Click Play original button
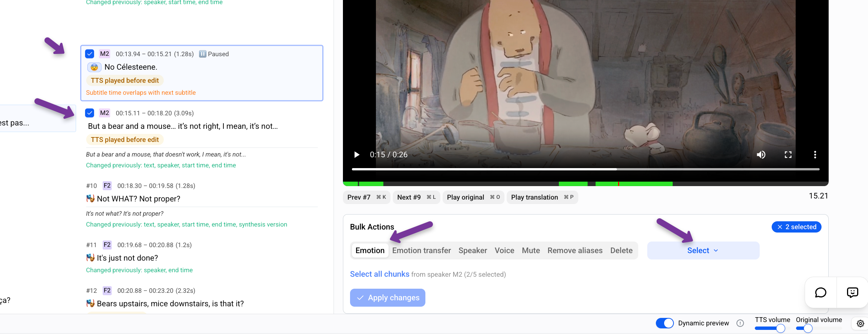Viewport: 868px width, 334px height. (473, 197)
